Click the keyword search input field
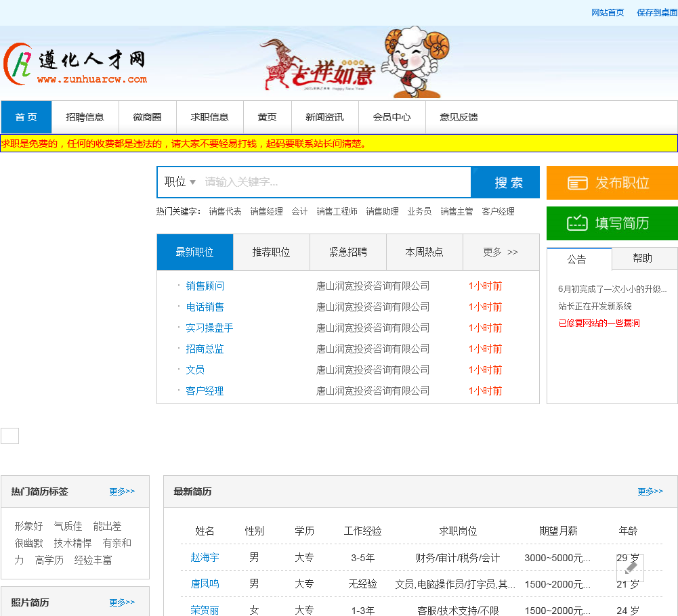The height and width of the screenshot is (616, 678). [x=335, y=182]
